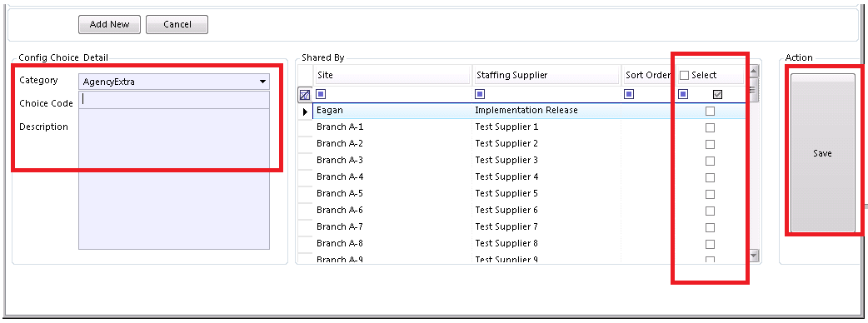Check the Select box for Branch A-4
Image resolution: width=868 pixels, height=323 pixels.
click(x=711, y=177)
